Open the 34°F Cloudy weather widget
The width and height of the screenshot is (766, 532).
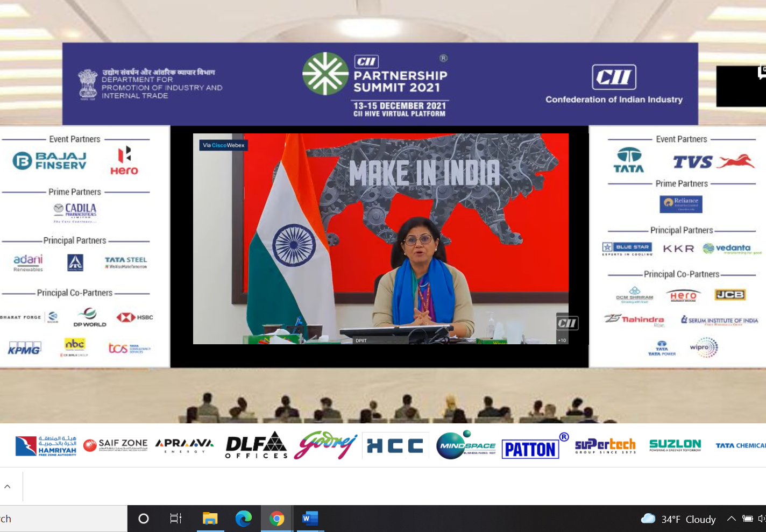[679, 519]
